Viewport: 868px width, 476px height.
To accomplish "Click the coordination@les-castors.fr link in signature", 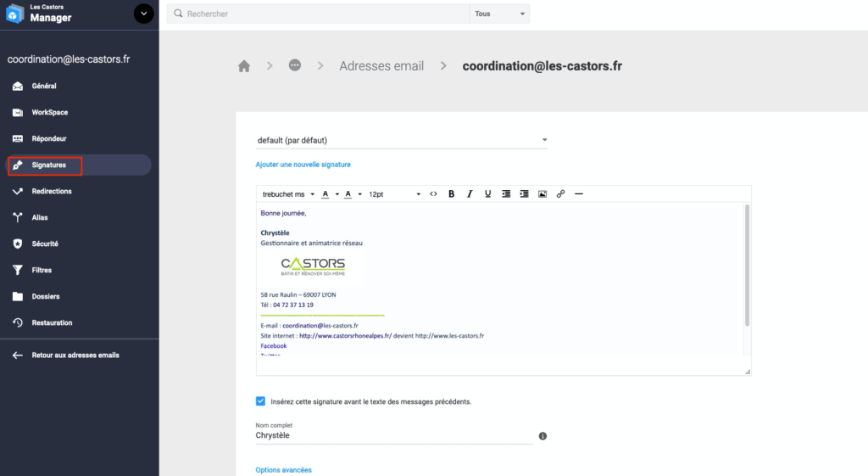I will pyautogui.click(x=320, y=326).
